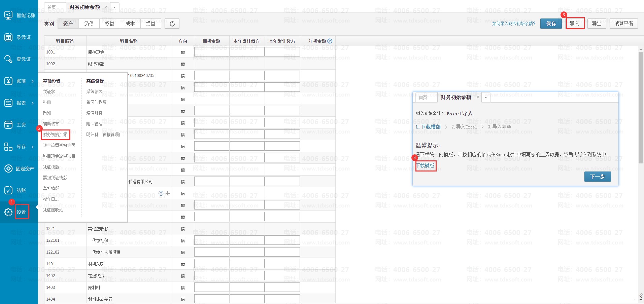Select 财务初始余额 in settings menu
644x304 pixels.
coord(55,135)
